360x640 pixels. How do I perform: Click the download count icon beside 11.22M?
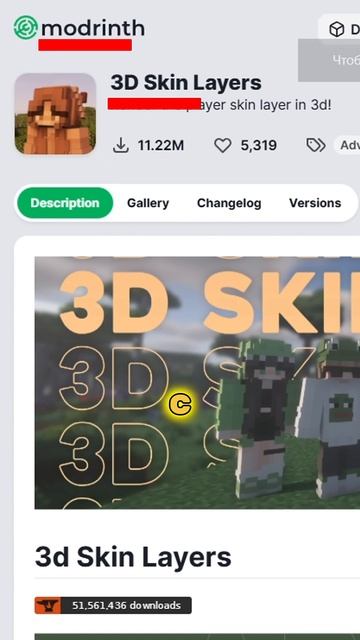pyautogui.click(x=121, y=145)
